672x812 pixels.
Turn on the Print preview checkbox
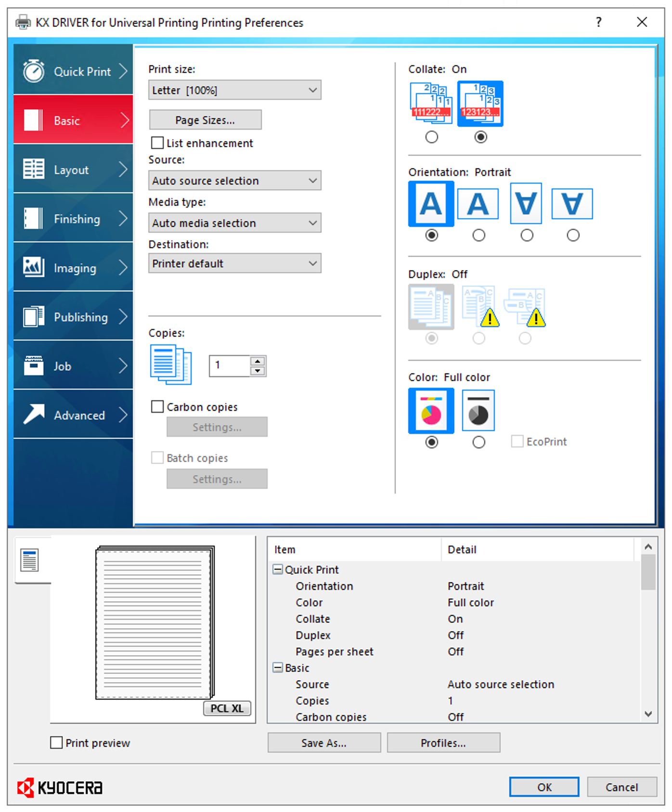56,743
